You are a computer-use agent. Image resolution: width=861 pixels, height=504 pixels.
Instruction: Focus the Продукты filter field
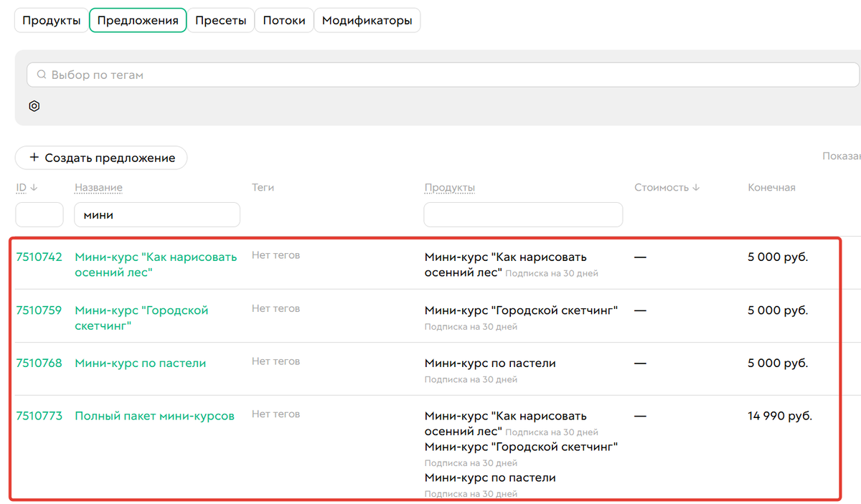tap(523, 214)
